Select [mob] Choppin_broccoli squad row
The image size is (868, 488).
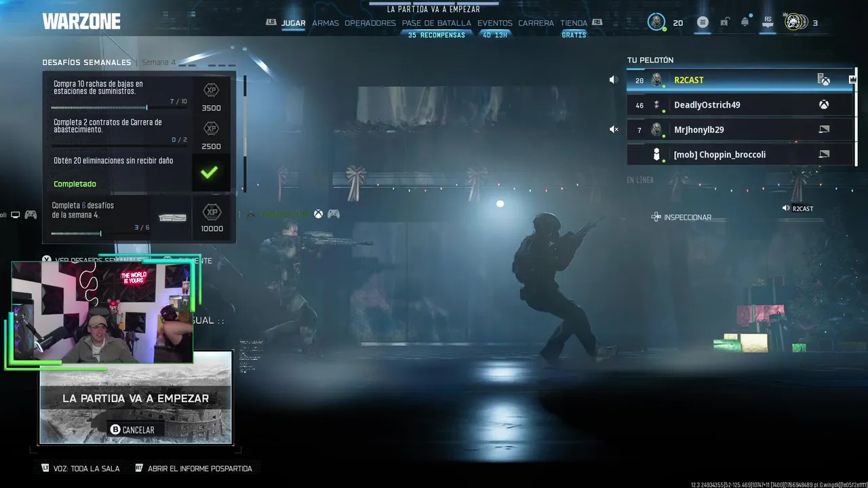click(x=741, y=155)
